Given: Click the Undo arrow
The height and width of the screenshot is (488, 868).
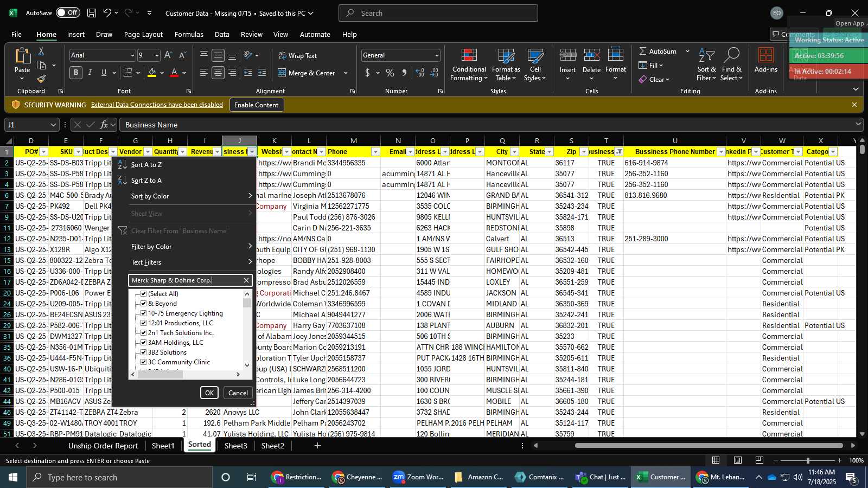Looking at the screenshot, I should (107, 13).
